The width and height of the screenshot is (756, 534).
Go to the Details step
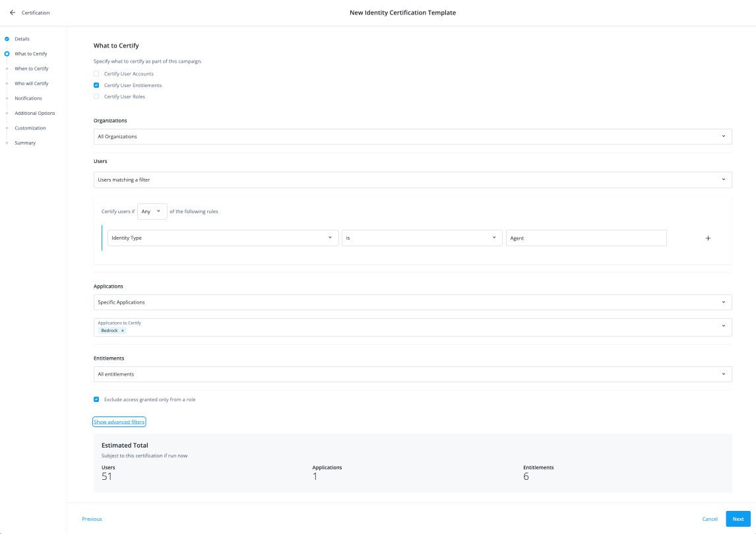point(22,38)
